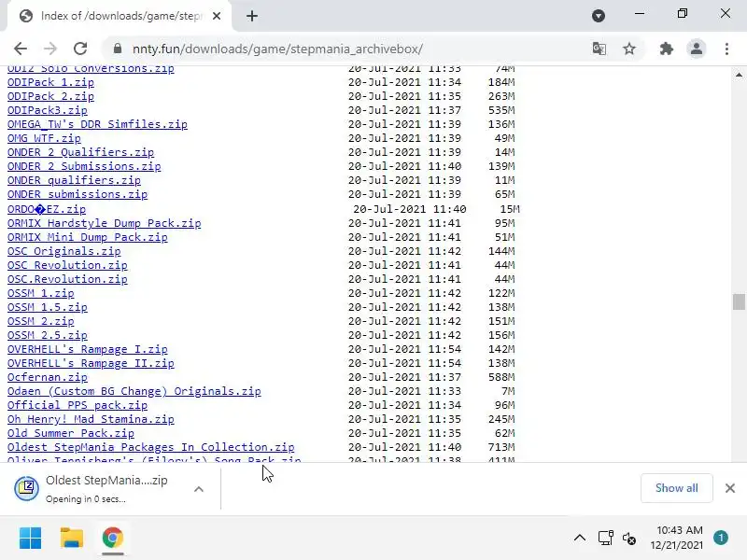Open the tab search dropdown circle

tap(599, 16)
